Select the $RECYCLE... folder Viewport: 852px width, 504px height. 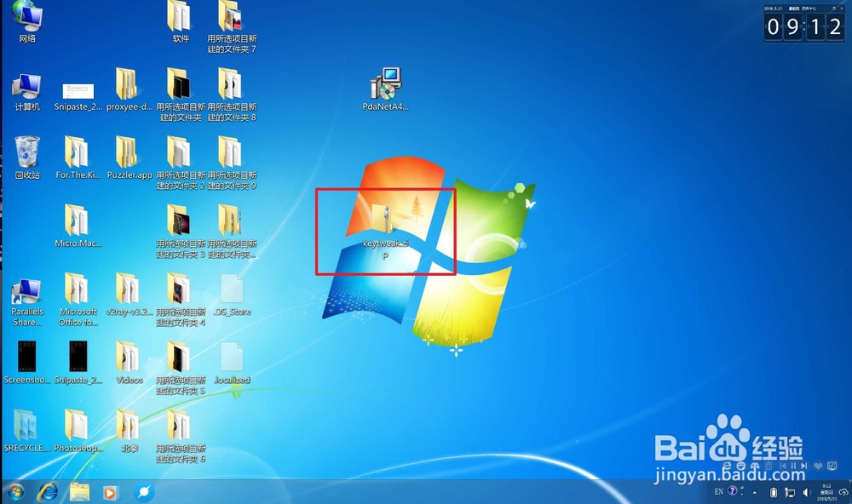[x=27, y=432]
